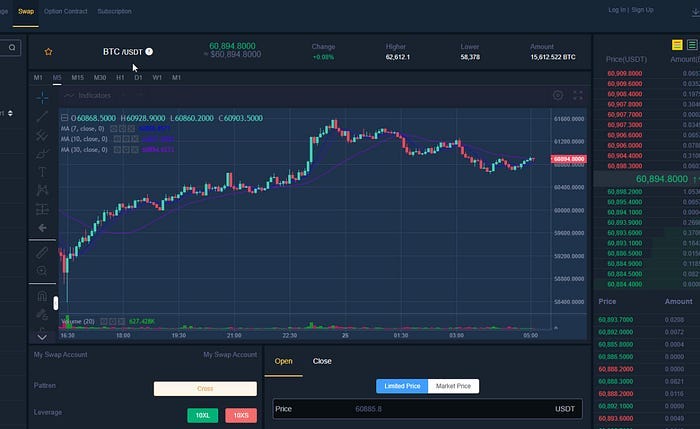This screenshot has width=700, height=429.
Task: Select Limited Price order type
Action: [x=402, y=386]
